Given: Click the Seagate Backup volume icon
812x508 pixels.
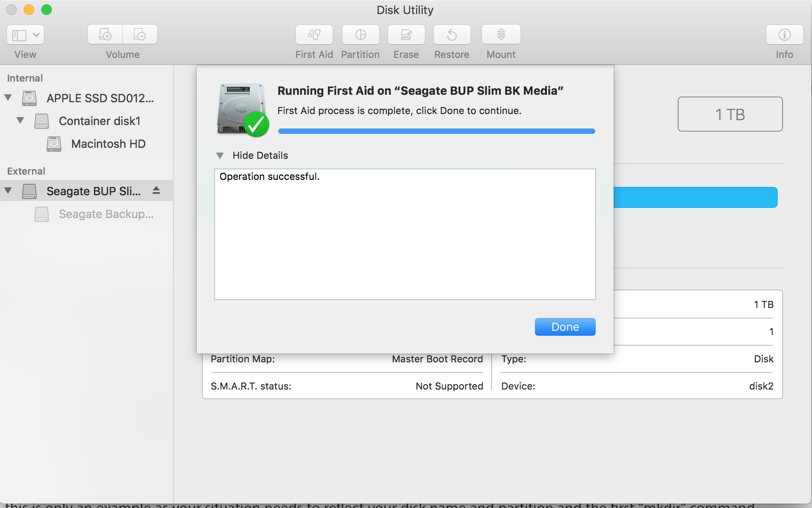Looking at the screenshot, I should click(x=42, y=214).
